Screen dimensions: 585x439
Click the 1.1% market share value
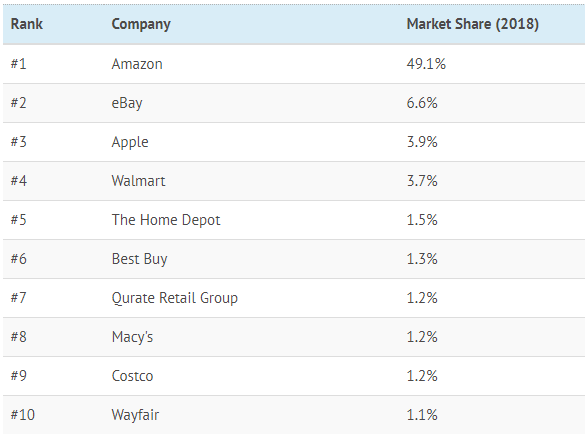[422, 415]
